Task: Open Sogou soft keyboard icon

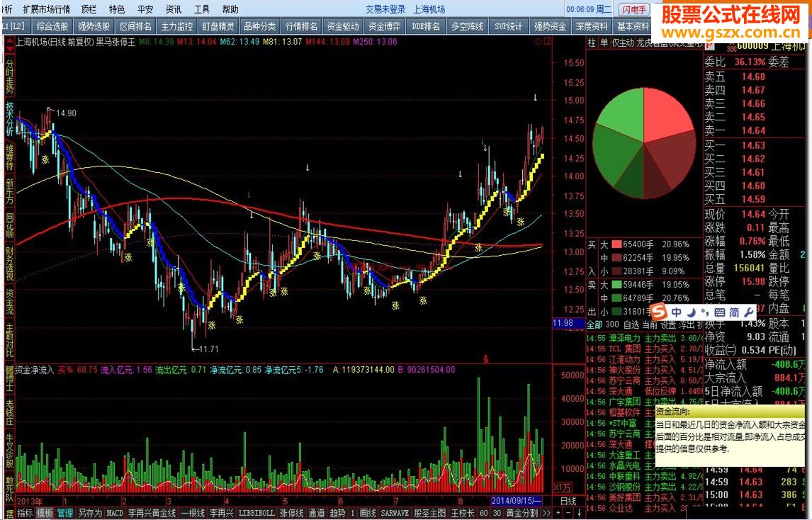Action: point(719,312)
